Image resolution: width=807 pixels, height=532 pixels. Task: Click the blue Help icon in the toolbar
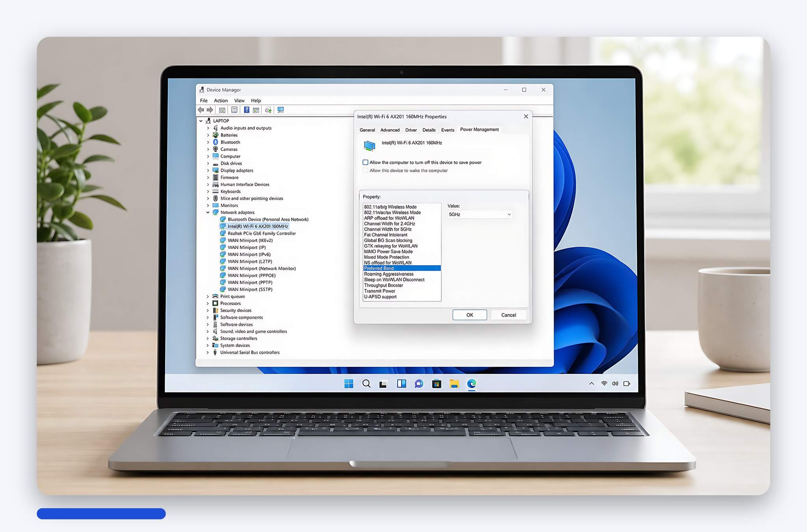[x=247, y=110]
